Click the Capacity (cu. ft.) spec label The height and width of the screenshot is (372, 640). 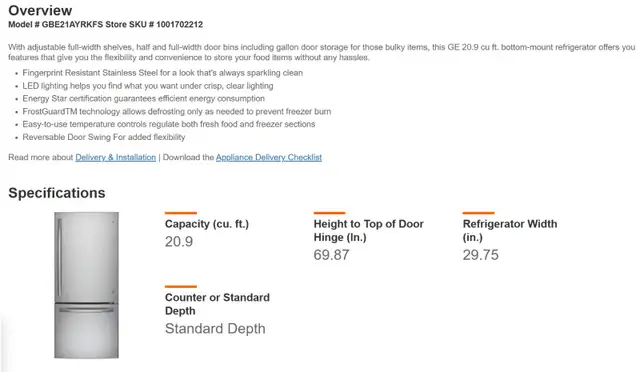coord(207,224)
